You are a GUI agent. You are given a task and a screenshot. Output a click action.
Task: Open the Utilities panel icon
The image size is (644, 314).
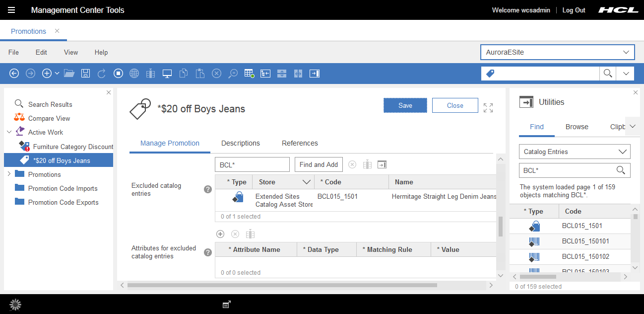point(526,102)
